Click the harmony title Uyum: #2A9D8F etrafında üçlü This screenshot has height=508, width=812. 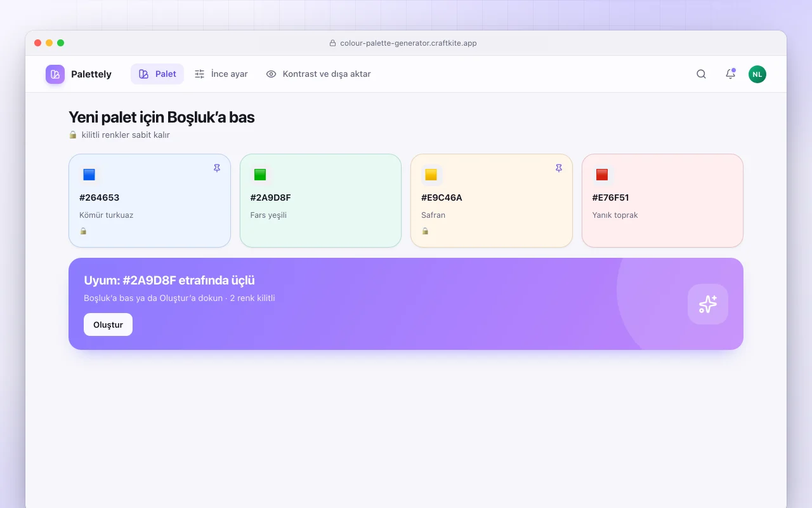(169, 281)
